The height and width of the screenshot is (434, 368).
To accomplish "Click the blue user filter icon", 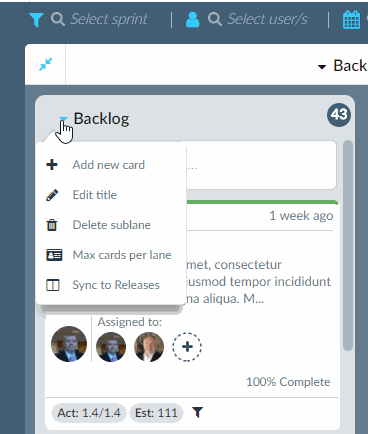I will tap(193, 20).
